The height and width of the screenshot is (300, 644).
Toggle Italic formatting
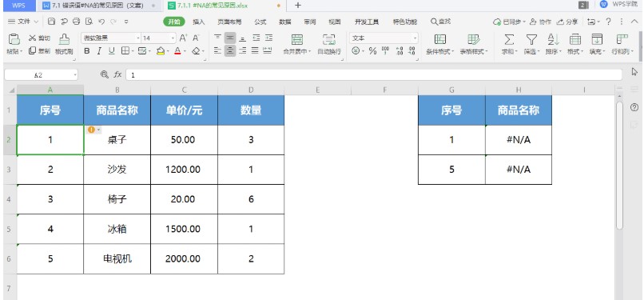pyautogui.click(x=99, y=51)
